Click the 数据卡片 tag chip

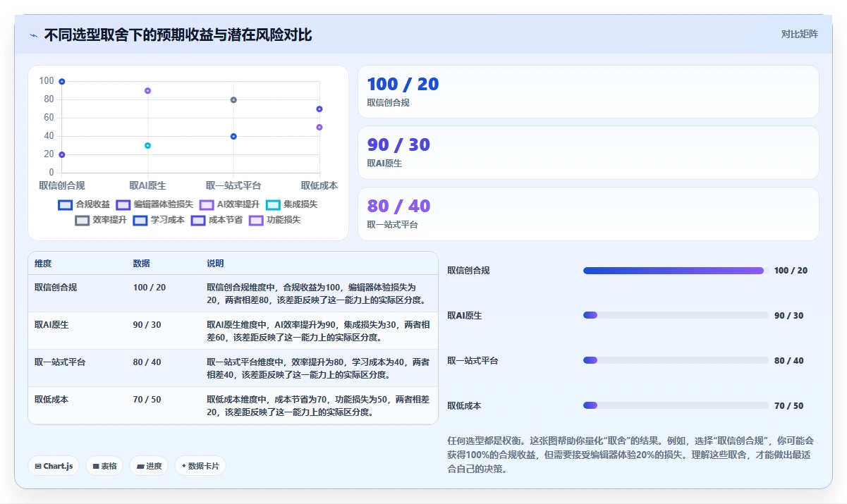pyautogui.click(x=200, y=466)
